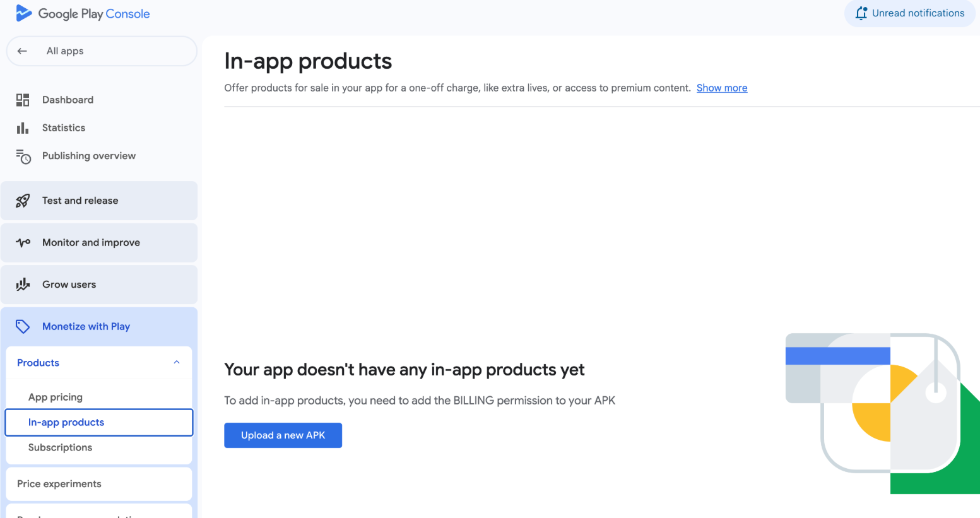Click the Unread notifications bell icon
Screen dimensions: 980x518
(x=861, y=13)
